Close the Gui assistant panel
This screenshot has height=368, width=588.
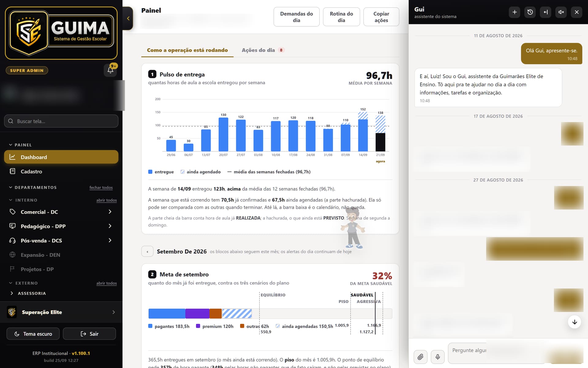pos(577,12)
